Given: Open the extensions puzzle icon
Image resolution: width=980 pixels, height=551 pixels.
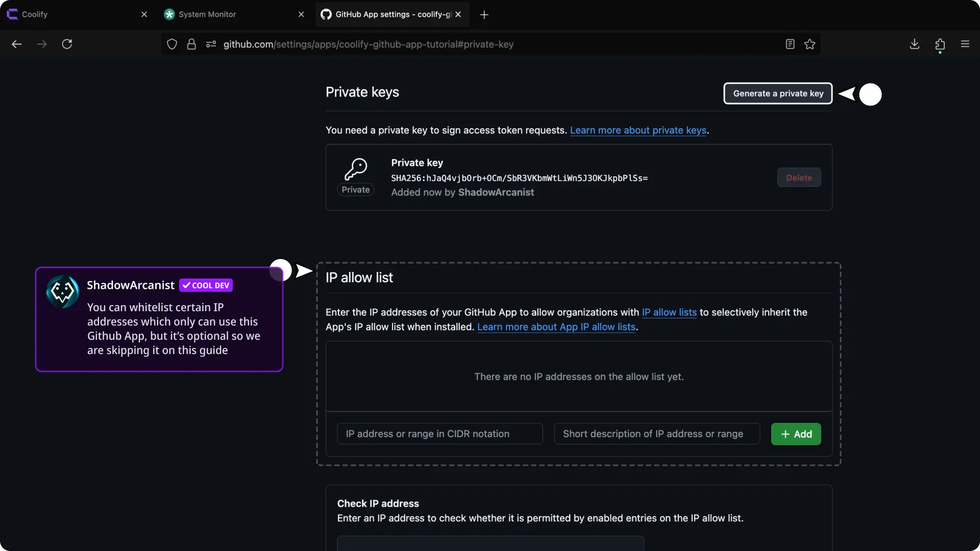Looking at the screenshot, I should pyautogui.click(x=940, y=44).
